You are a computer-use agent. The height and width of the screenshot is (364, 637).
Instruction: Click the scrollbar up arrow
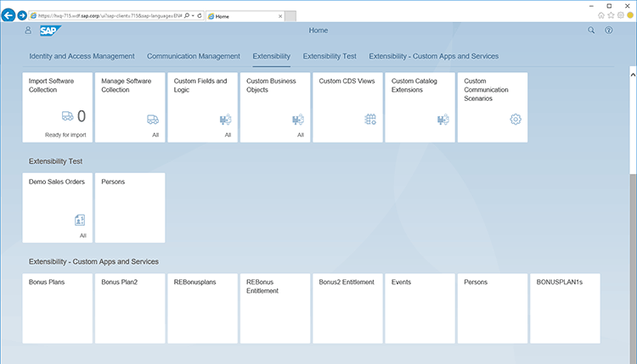click(x=633, y=75)
